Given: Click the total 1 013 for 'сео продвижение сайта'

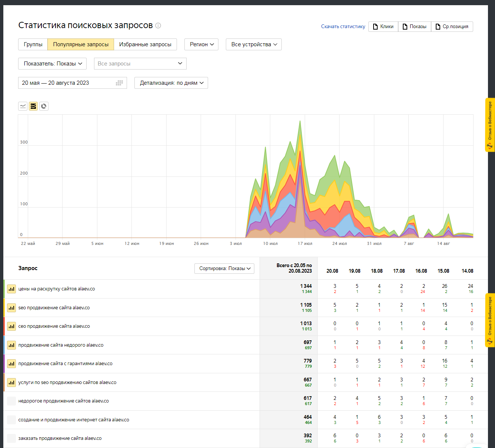Looking at the screenshot, I should [x=306, y=323].
